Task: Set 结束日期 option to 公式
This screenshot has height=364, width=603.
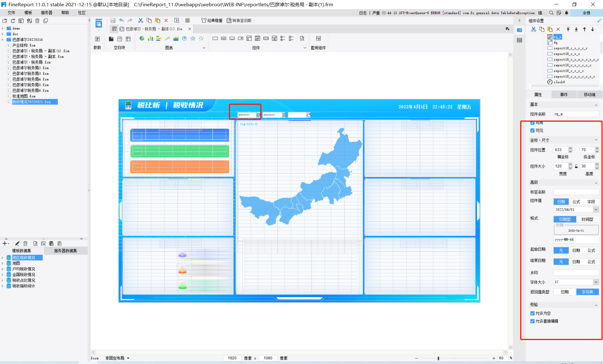Action: point(591,262)
